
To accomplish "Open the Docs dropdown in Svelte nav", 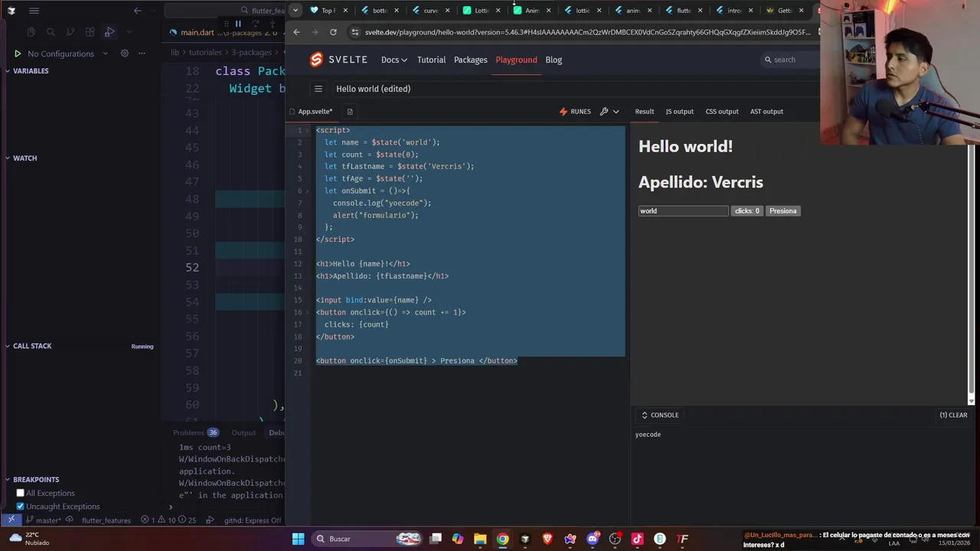I will coord(394,60).
